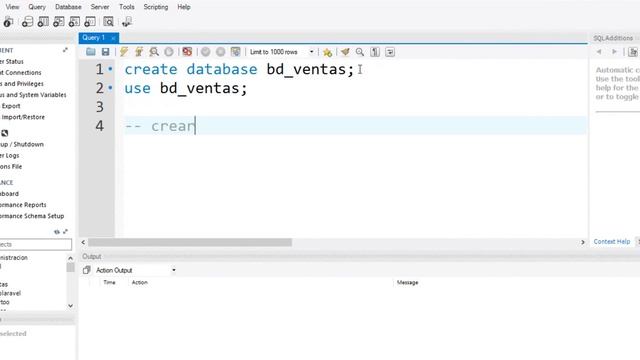Screen dimensions: 640x360
Task: Click editor horizontal scrollbar left arrow
Action: pyautogui.click(x=83, y=242)
